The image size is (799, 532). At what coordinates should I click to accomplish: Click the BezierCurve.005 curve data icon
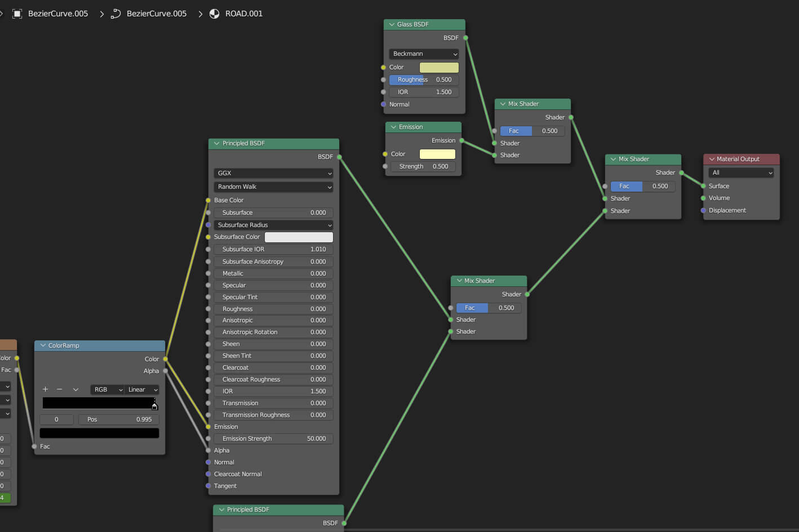click(116, 14)
